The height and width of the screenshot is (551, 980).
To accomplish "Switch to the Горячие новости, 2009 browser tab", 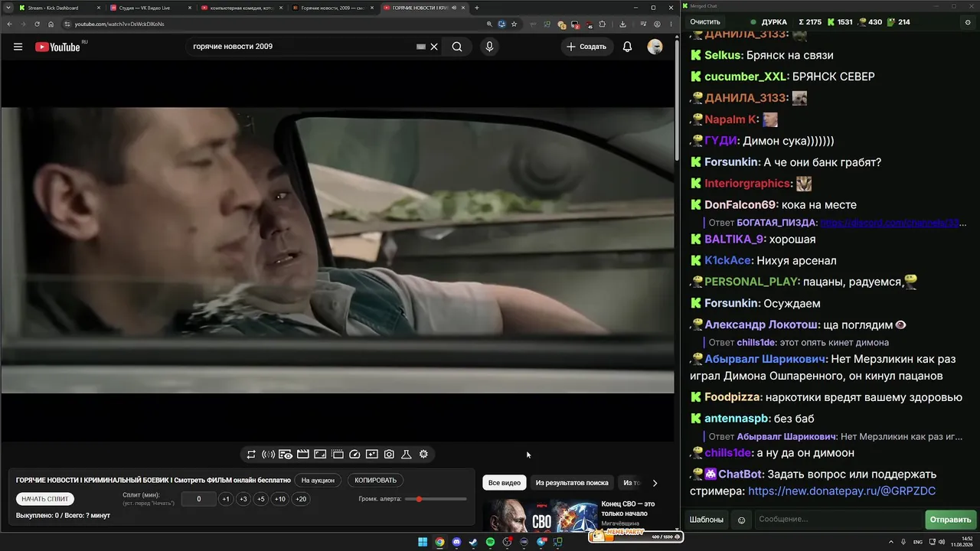I will [x=334, y=8].
